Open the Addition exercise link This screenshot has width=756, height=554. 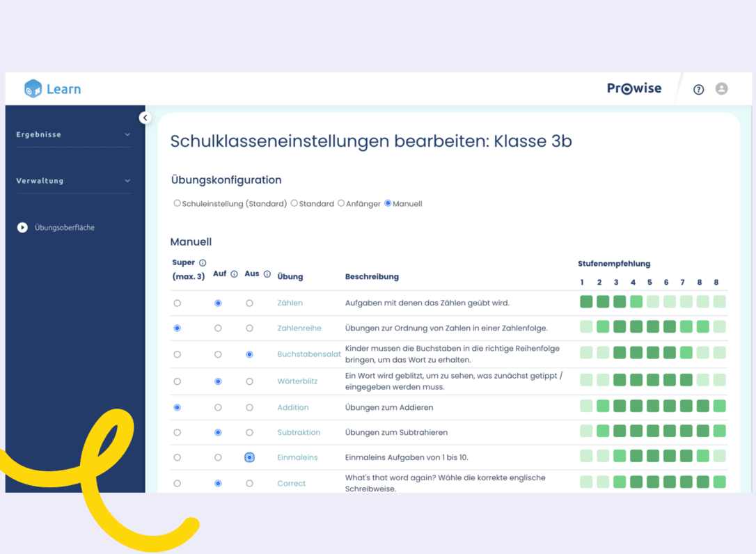(292, 407)
